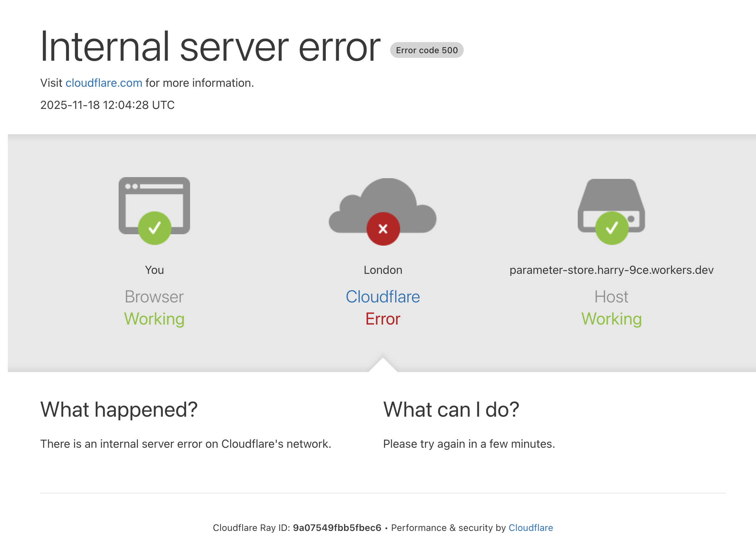Click the green checkmark on browser icon
Image resolution: width=756 pixels, height=547 pixels.
pos(155,228)
